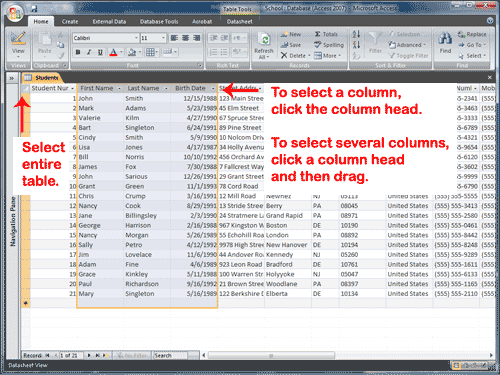Click the Find binoculars icon
Image resolution: width=500 pixels, height=375 pixels.
click(445, 38)
